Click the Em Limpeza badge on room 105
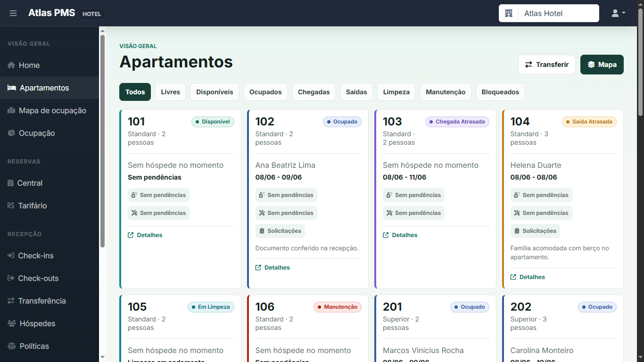 (211, 307)
